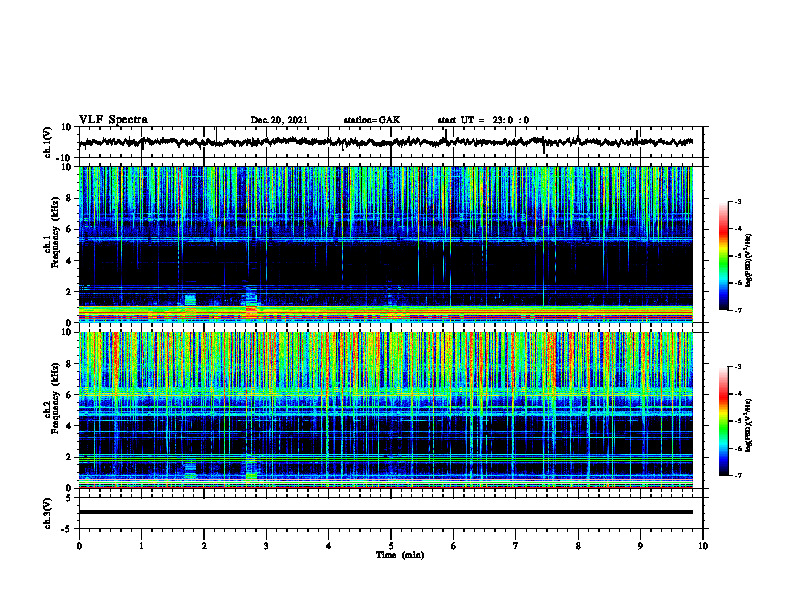Click the "Time (min)" x-axis label
The width and height of the screenshot is (792, 612).
400,555
